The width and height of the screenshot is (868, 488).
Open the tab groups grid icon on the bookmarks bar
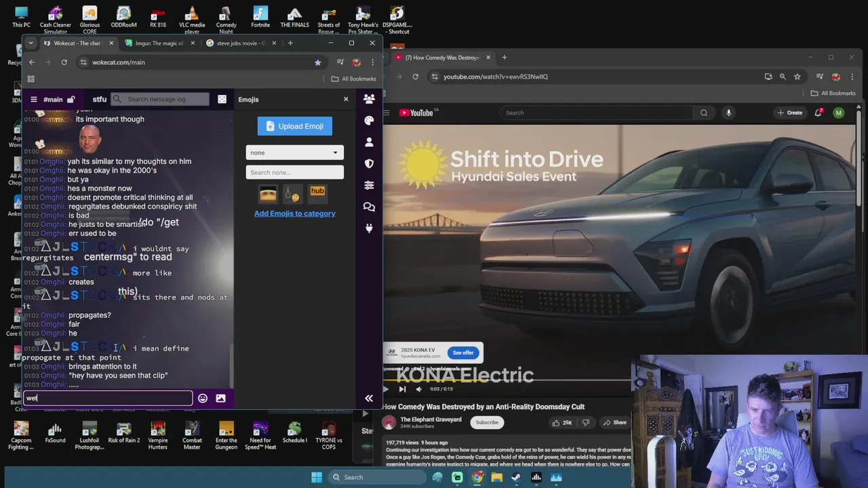click(31, 79)
